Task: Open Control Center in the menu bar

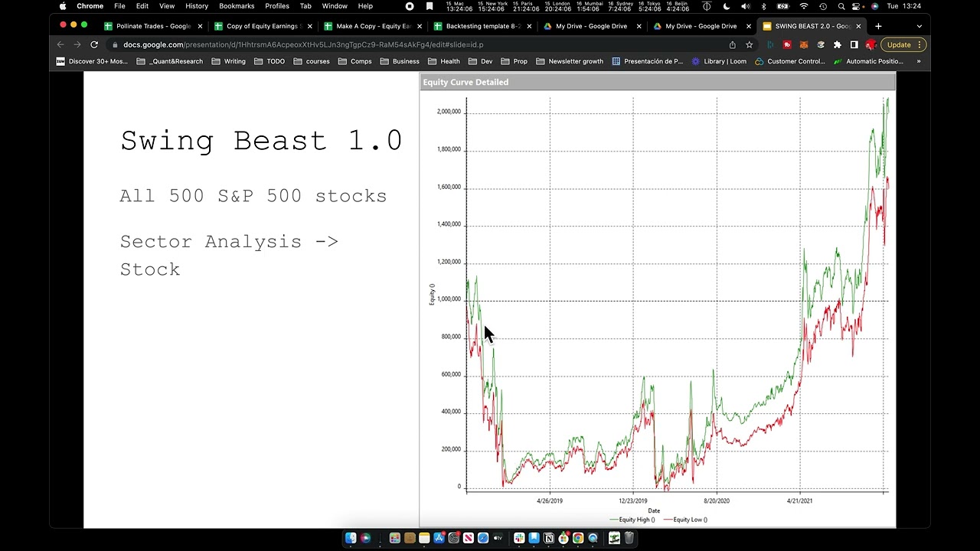Action: [x=856, y=6]
